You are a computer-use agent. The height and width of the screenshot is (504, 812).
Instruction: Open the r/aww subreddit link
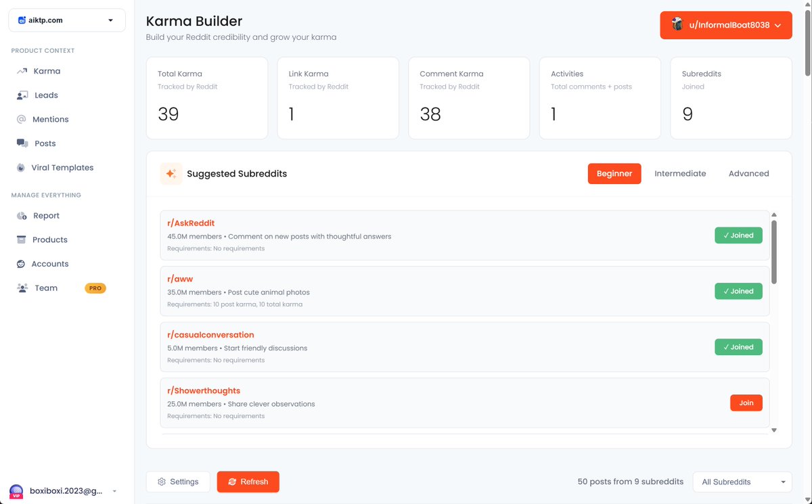[x=180, y=279]
